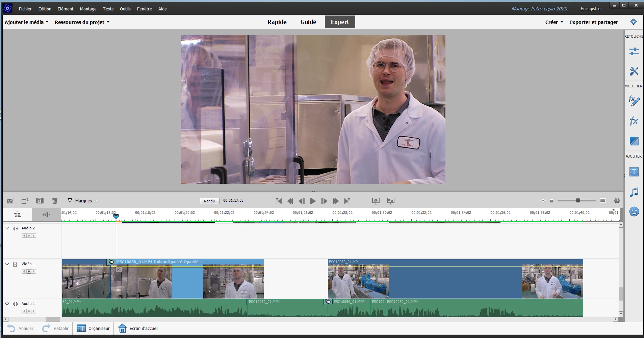Open the Ressources du projet dropdown

click(82, 22)
